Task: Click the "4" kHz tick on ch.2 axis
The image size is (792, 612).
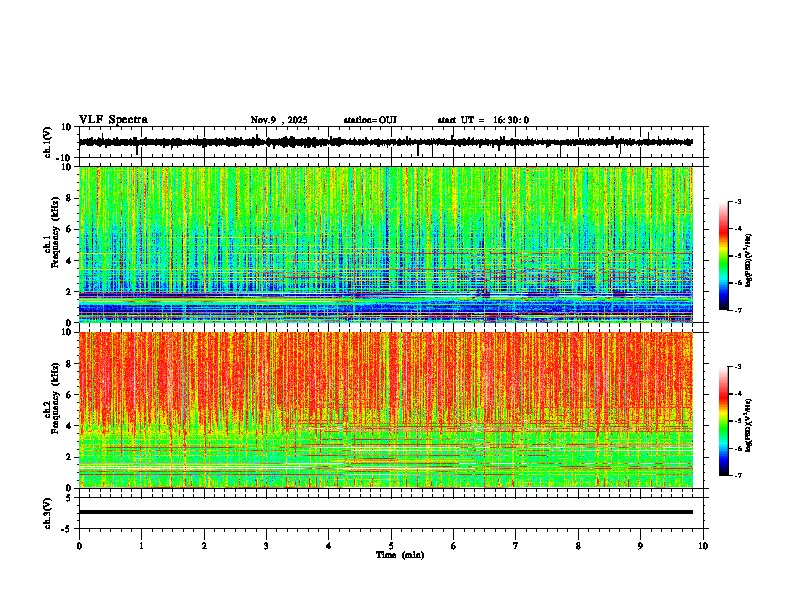Action: point(69,426)
